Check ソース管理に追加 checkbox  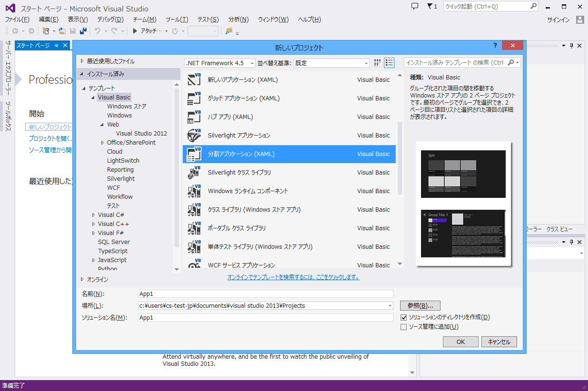point(404,327)
